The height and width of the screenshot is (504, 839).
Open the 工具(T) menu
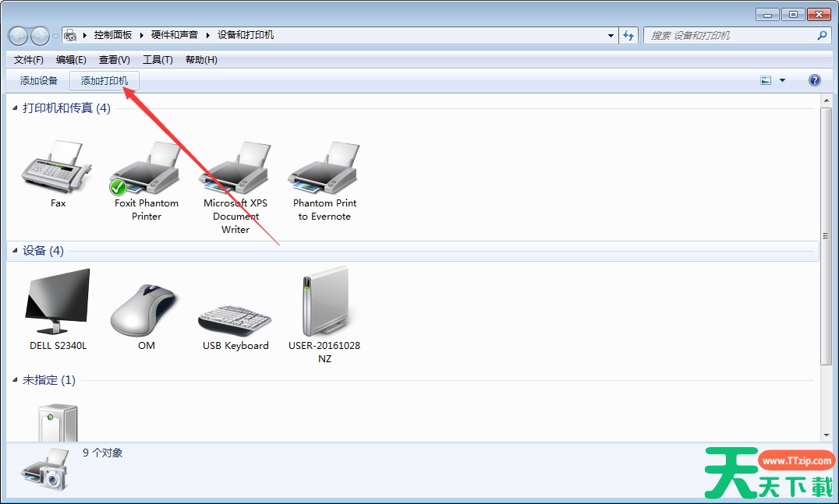click(158, 60)
